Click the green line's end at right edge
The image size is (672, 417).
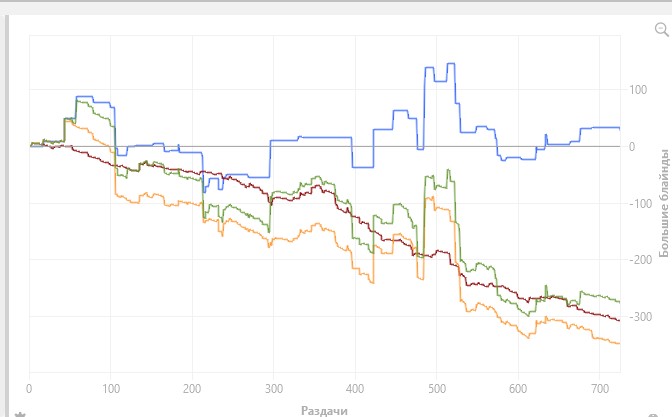point(619,302)
